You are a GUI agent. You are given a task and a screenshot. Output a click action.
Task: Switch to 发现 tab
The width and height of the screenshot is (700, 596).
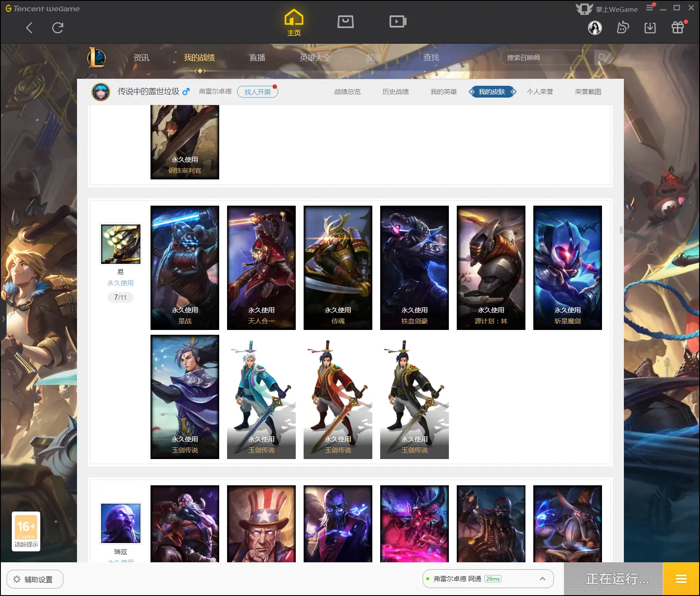coord(373,57)
